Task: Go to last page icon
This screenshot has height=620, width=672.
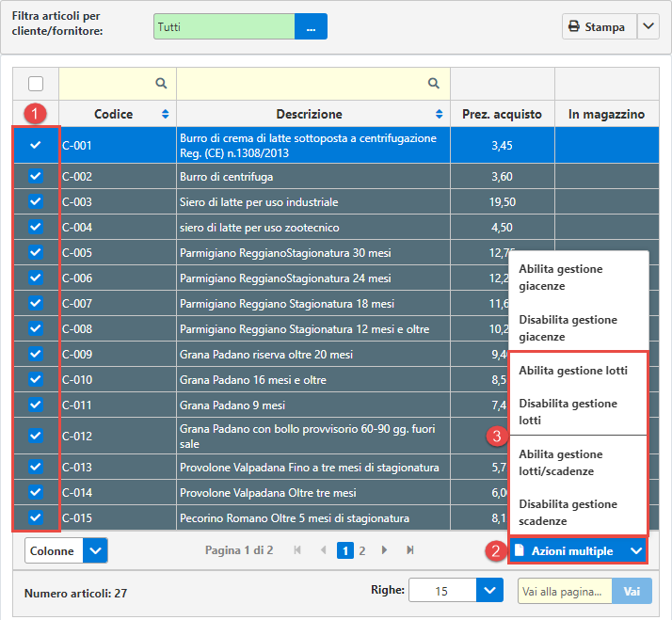Action: point(410,550)
